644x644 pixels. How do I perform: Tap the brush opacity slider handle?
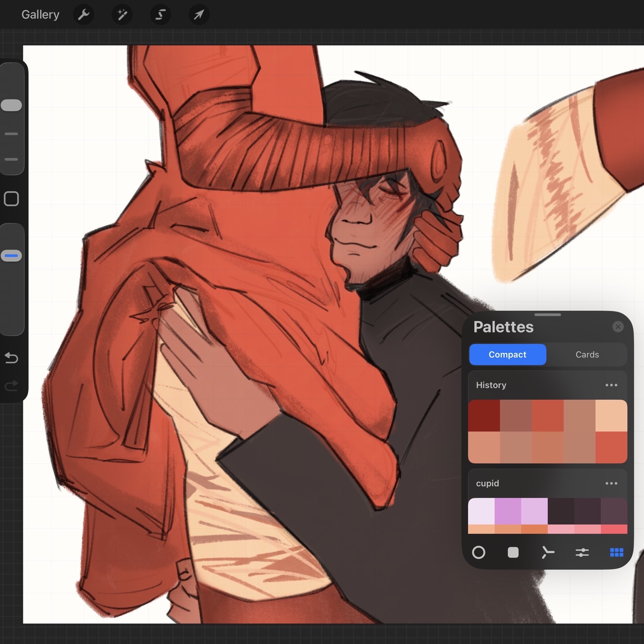[x=12, y=256]
